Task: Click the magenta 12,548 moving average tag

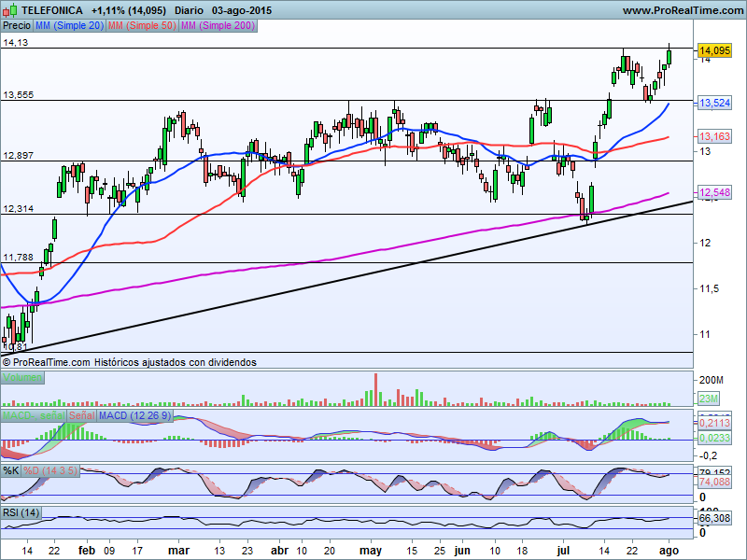Action: click(x=714, y=192)
